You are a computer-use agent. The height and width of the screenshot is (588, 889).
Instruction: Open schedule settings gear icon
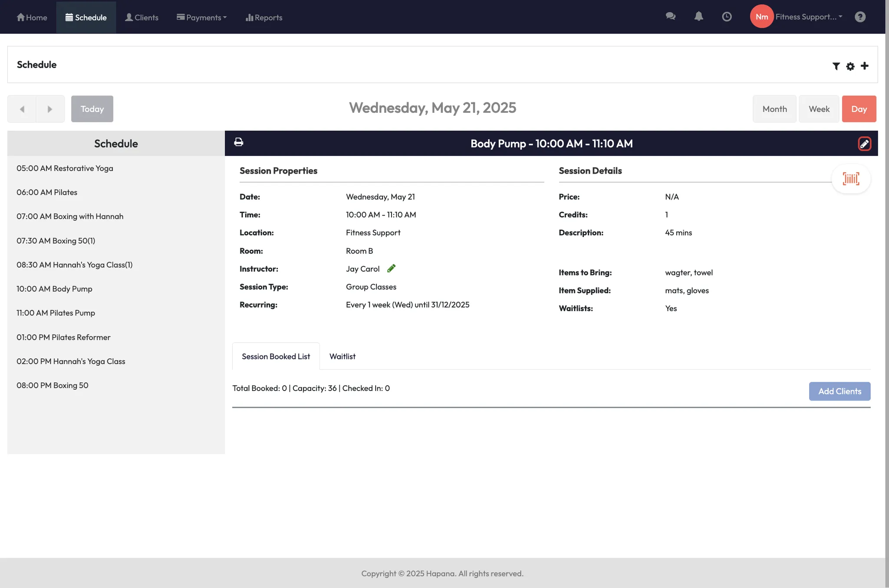coord(850,66)
